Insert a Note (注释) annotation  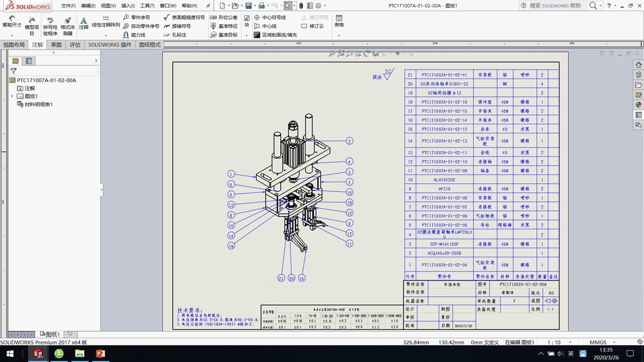(x=84, y=23)
